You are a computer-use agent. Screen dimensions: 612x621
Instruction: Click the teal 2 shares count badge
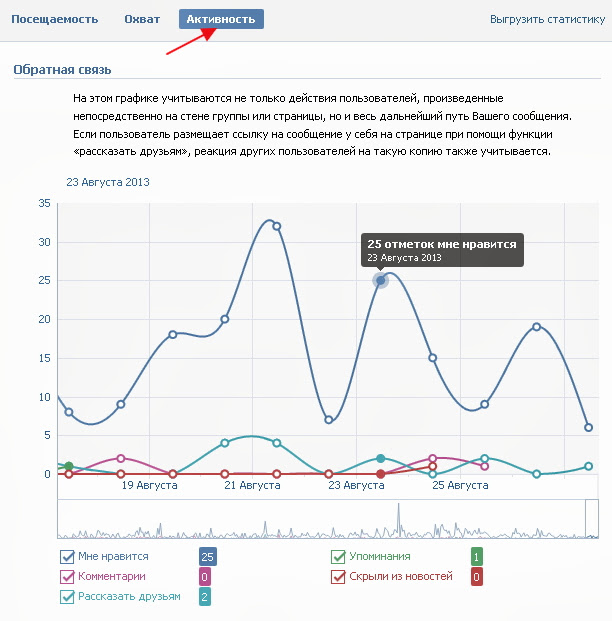[204, 597]
